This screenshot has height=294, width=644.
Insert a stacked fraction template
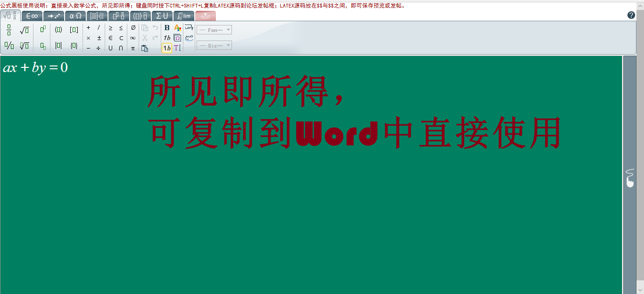pyautogui.click(x=9, y=30)
